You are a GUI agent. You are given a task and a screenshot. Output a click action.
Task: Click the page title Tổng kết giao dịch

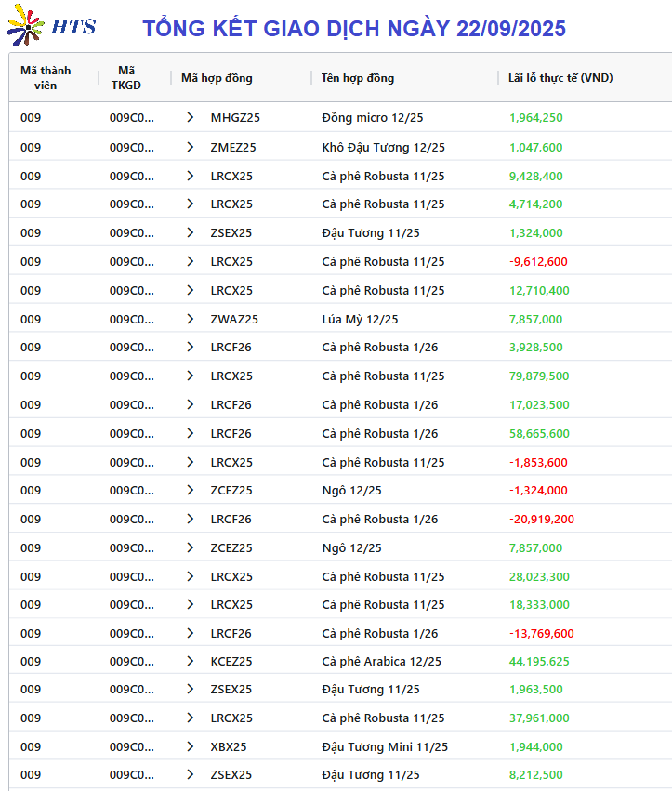pos(354,28)
